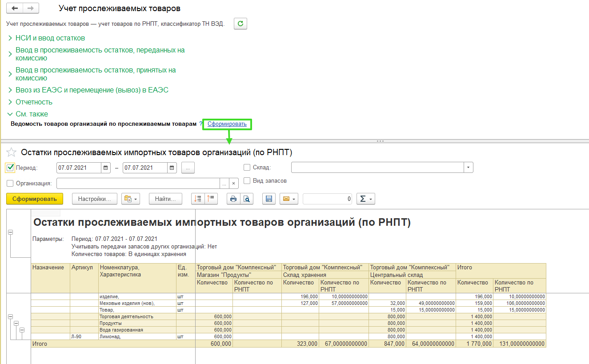Click the Организация input field
589x364 pixels.
[138, 183]
